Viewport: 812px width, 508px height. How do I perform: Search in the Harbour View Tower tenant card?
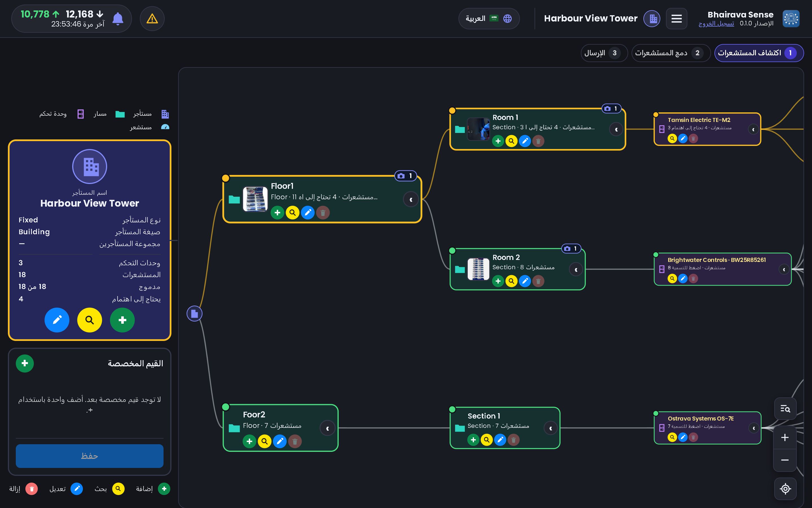(90, 320)
